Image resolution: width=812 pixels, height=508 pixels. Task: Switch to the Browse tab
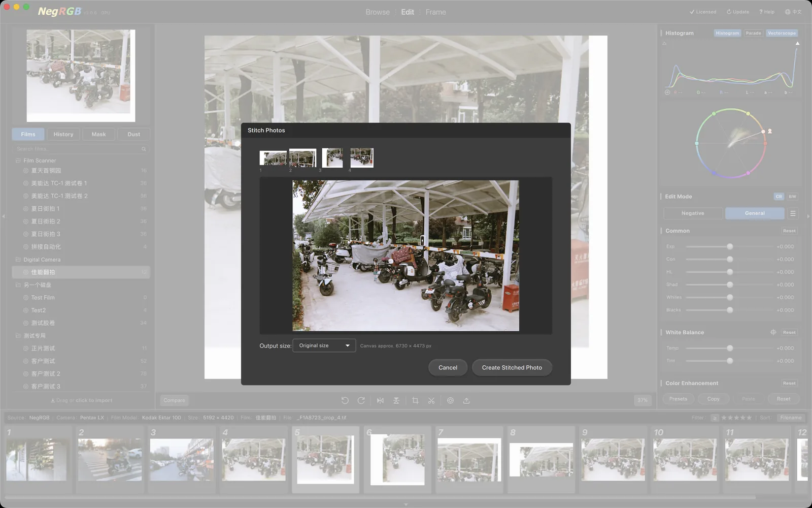tap(378, 12)
